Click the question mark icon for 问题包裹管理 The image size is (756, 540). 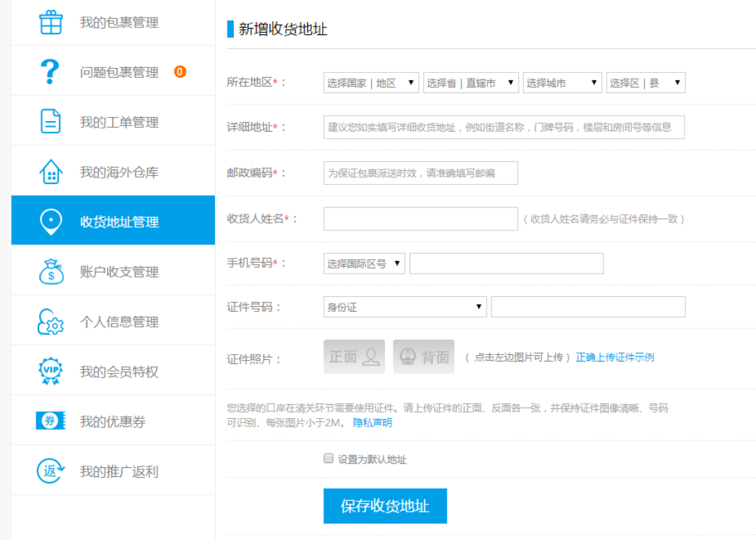coord(50,72)
